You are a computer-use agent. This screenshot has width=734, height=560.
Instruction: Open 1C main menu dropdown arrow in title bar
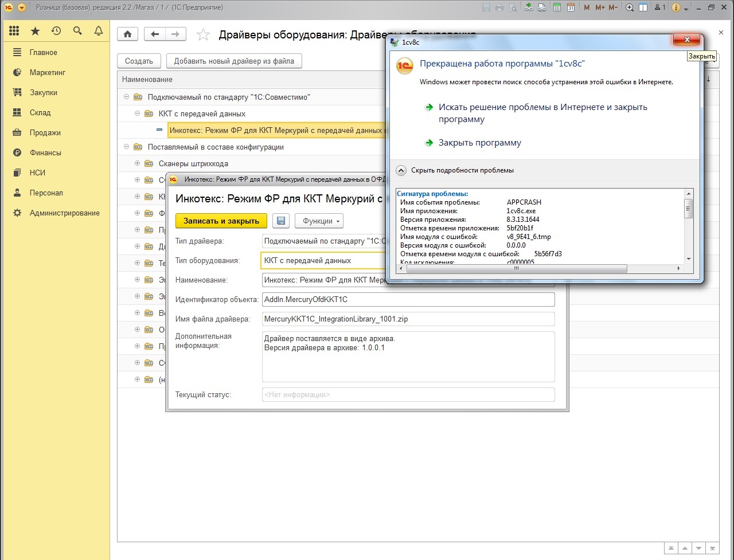(22, 7)
